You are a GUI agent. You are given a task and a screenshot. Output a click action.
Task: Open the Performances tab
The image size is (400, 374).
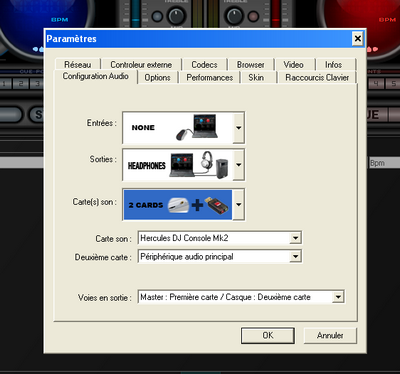210,78
